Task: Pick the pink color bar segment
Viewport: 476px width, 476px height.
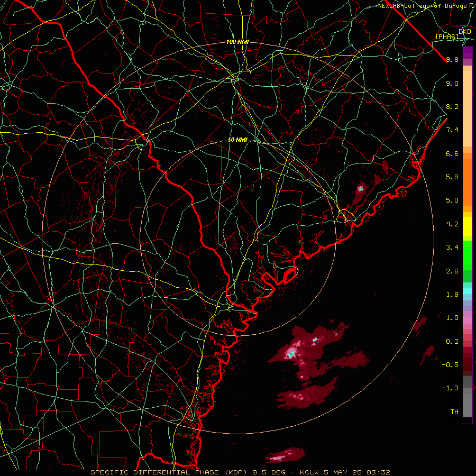Action: pos(467,321)
